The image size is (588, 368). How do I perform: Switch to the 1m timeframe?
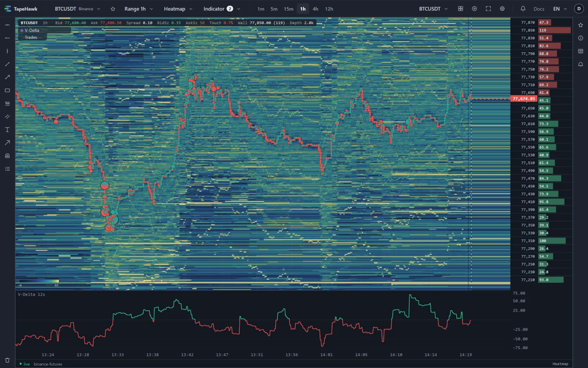pyautogui.click(x=261, y=9)
